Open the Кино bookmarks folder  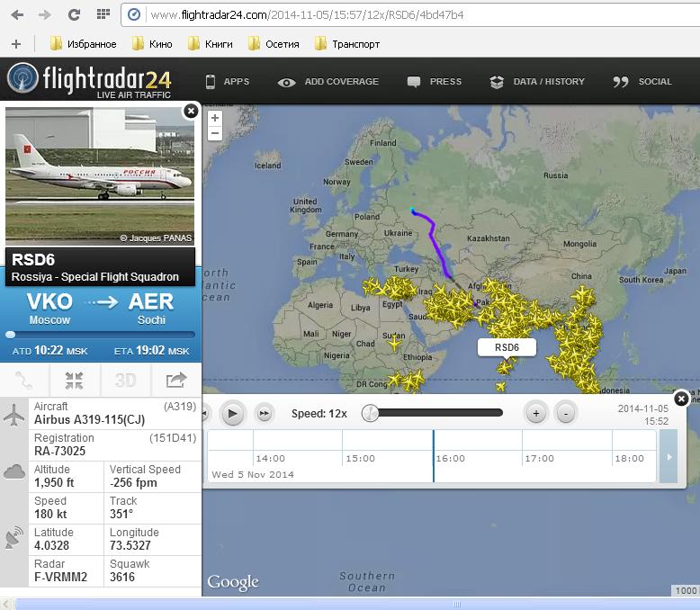pyautogui.click(x=152, y=44)
